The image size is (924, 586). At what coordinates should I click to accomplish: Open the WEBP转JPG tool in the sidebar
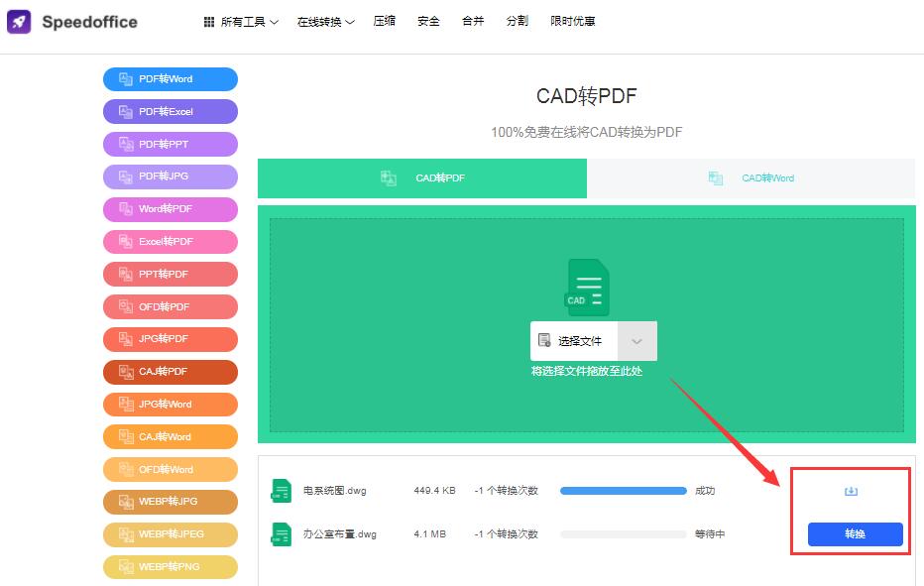[x=171, y=502]
